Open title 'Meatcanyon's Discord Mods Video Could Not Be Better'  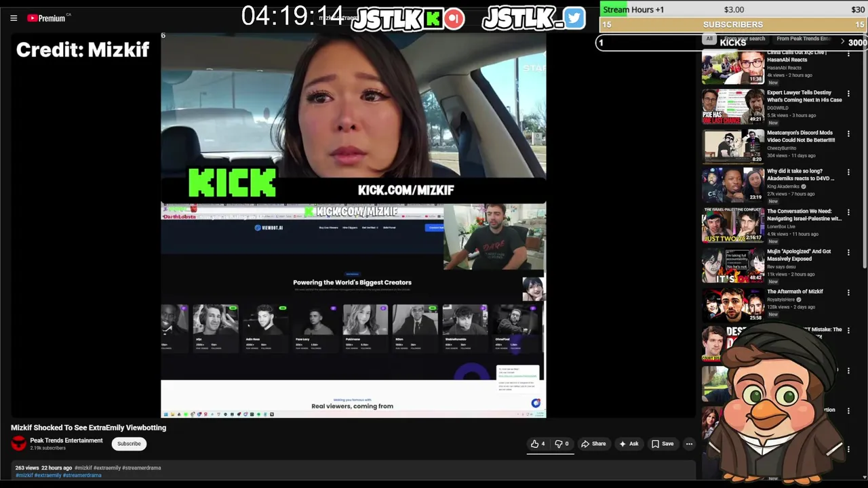(x=802, y=136)
